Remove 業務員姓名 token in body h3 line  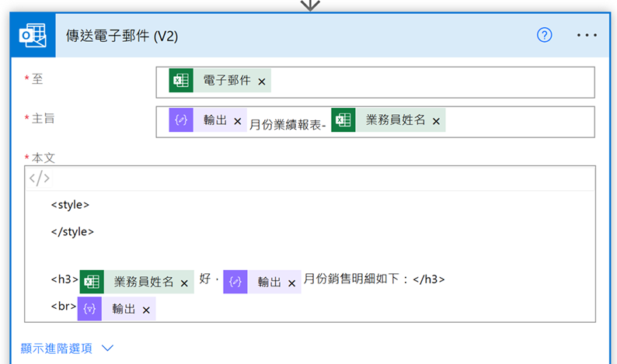tap(184, 283)
